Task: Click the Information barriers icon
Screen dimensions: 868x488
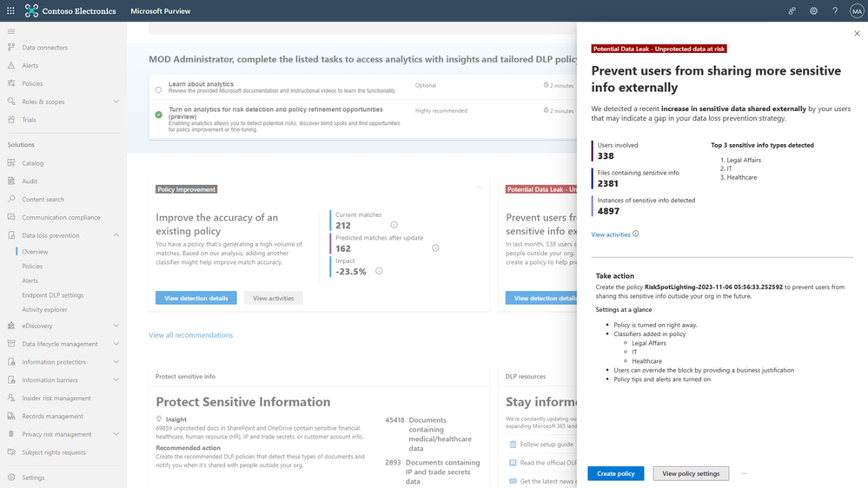Action: tap(11, 380)
